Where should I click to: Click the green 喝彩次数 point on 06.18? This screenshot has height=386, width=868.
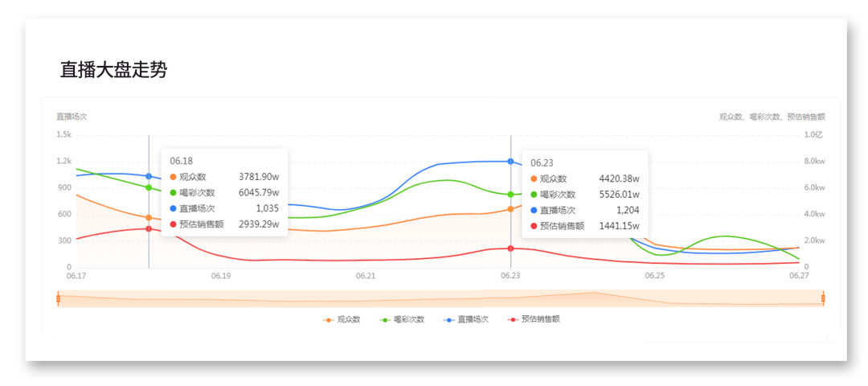click(x=149, y=187)
